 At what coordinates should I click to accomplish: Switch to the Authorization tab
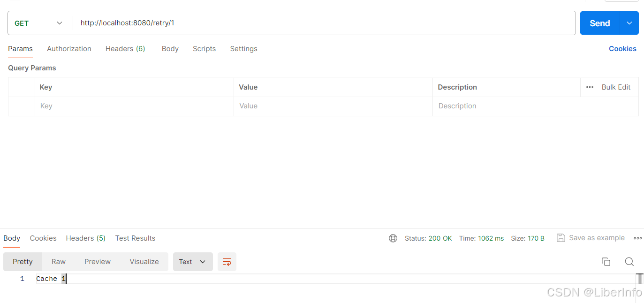coord(69,49)
